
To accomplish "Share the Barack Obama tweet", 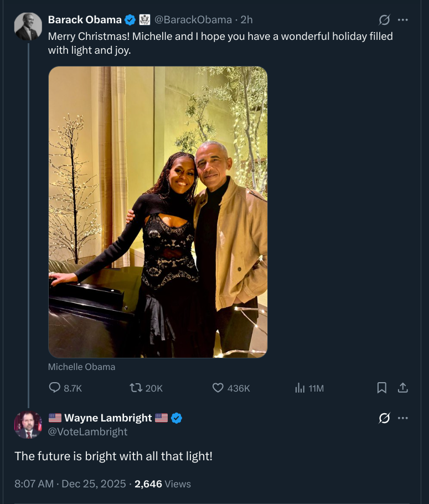I will [x=402, y=388].
